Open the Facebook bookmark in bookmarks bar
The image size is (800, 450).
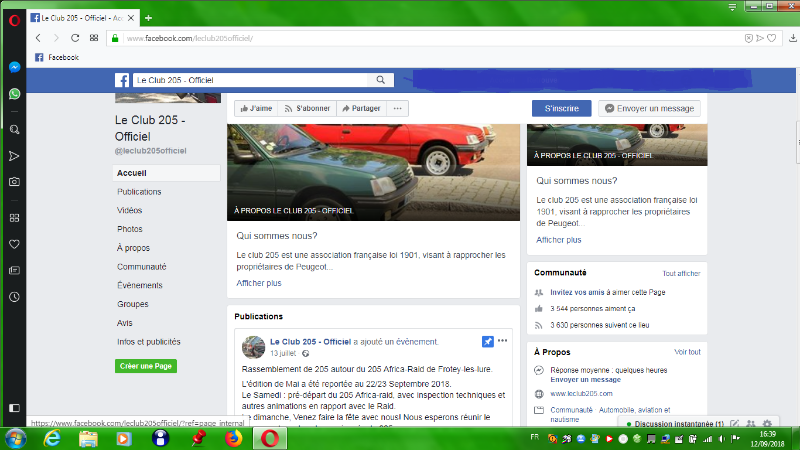click(x=57, y=57)
